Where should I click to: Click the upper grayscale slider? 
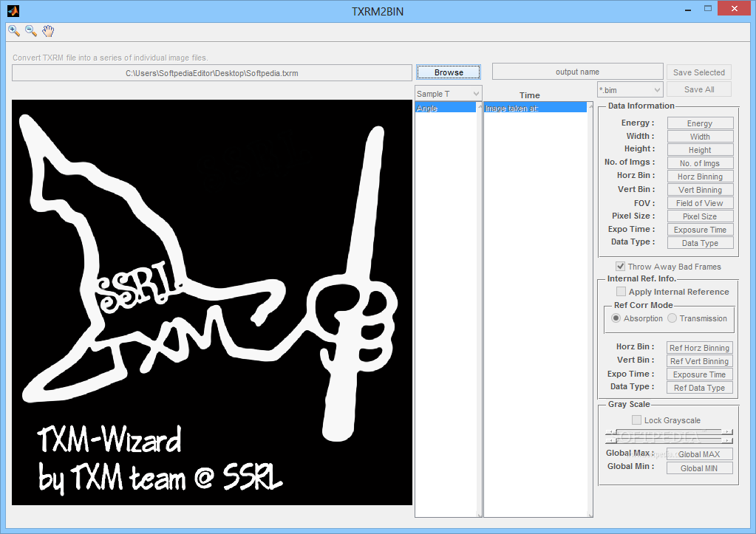click(x=669, y=432)
